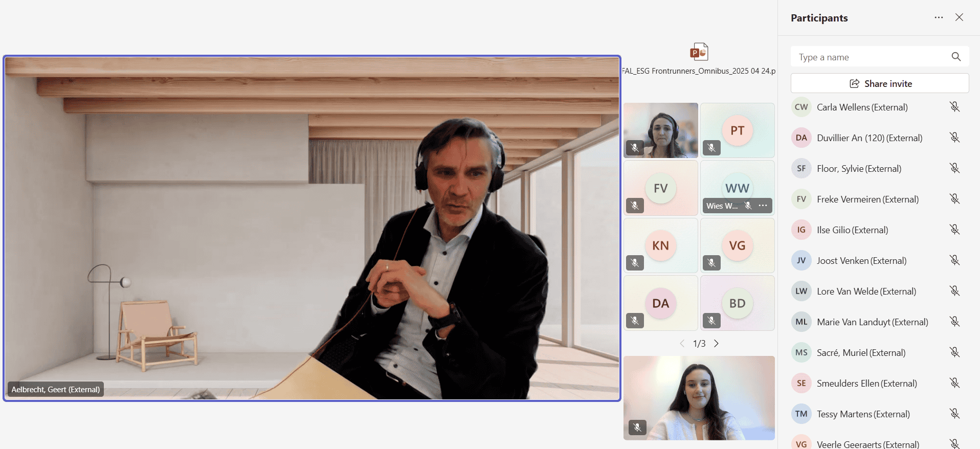Screen dimensions: 980x449
Task: Click Floor, Sylvie muted mic icon
Action: [x=954, y=168]
